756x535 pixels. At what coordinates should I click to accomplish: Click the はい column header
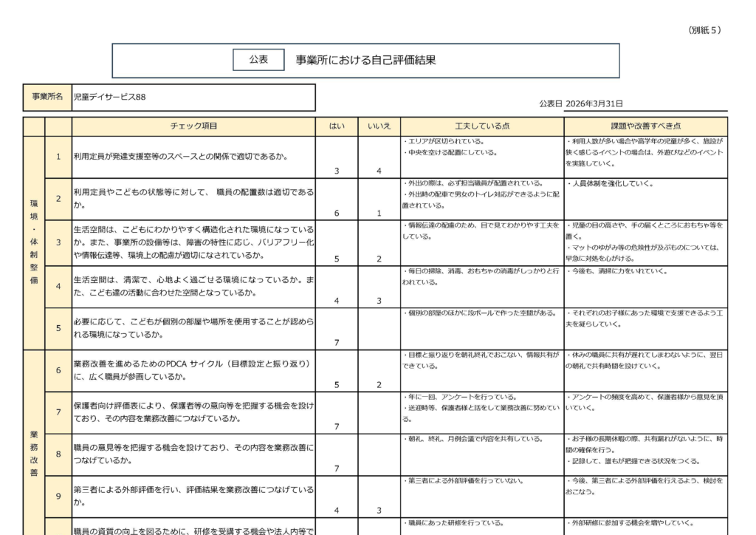point(337,126)
